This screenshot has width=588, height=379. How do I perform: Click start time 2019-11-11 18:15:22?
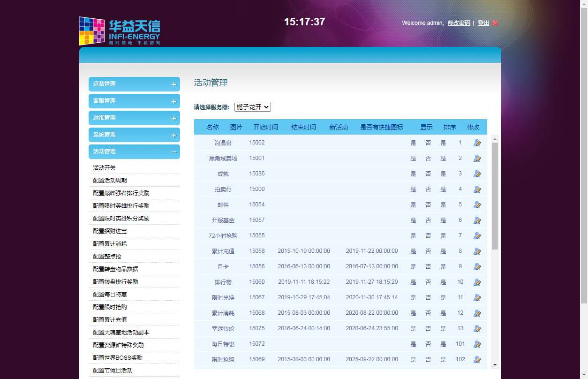click(x=304, y=282)
